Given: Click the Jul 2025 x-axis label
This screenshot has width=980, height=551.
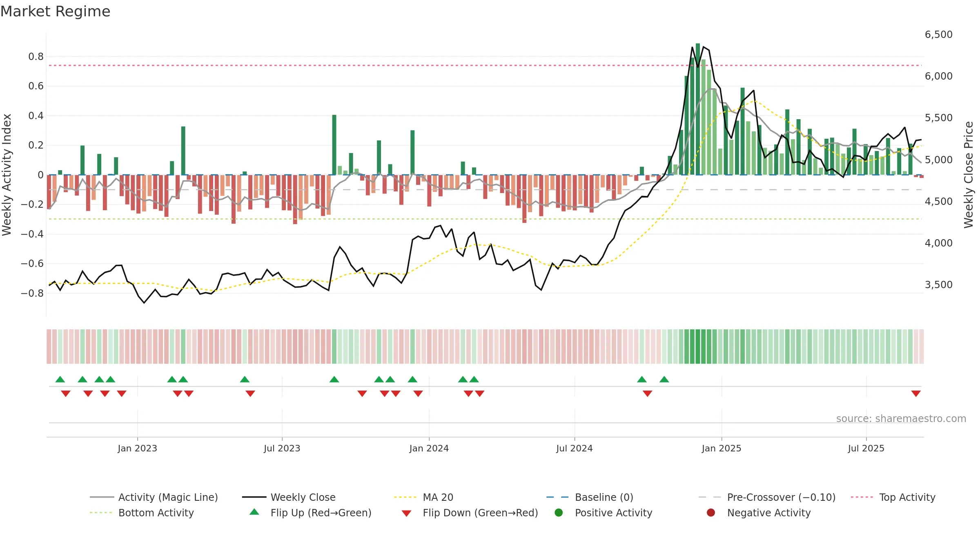Looking at the screenshot, I should (866, 448).
